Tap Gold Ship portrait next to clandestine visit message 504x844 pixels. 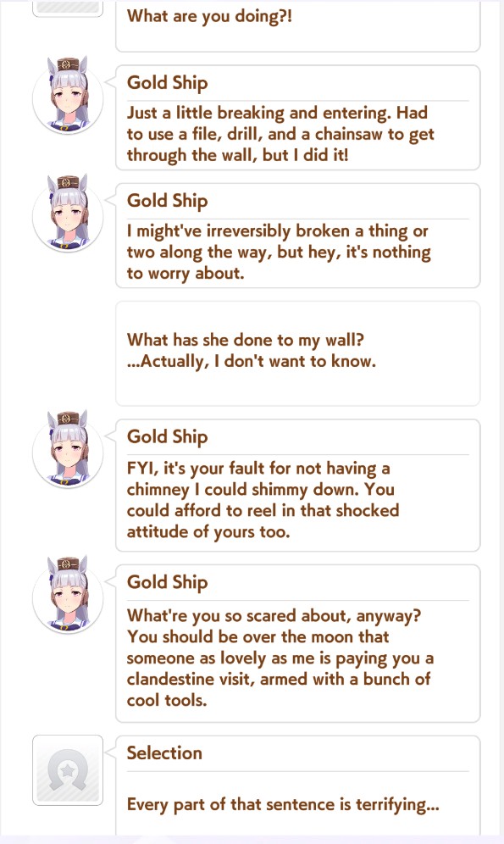coord(68,596)
